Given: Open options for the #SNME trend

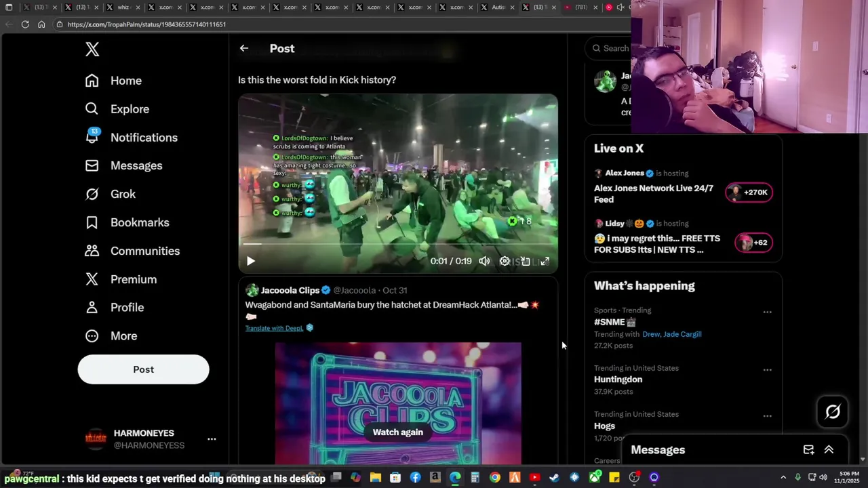Looking at the screenshot, I should click(767, 312).
